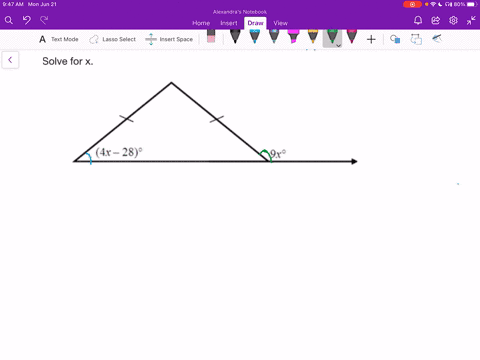Exit full screen with collapse arrows

pos(471,20)
